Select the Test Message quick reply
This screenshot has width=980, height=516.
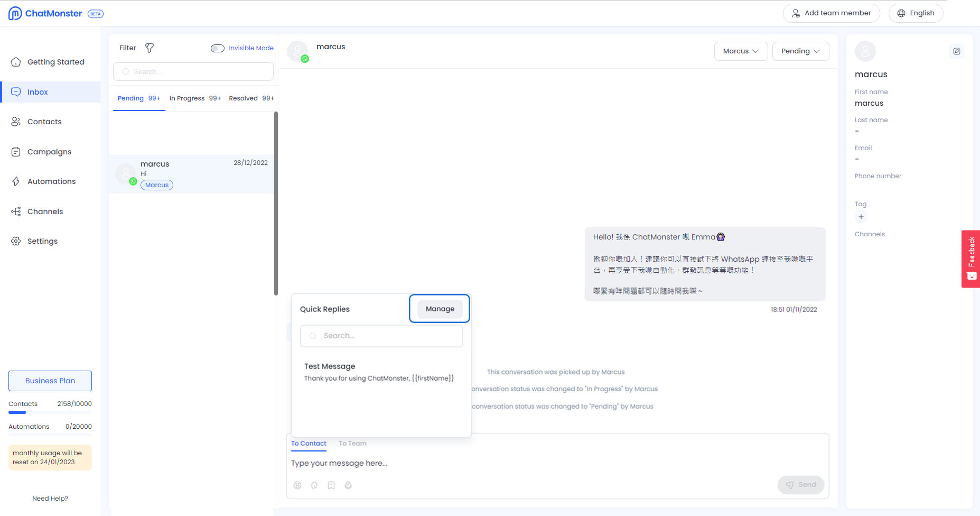tap(379, 372)
